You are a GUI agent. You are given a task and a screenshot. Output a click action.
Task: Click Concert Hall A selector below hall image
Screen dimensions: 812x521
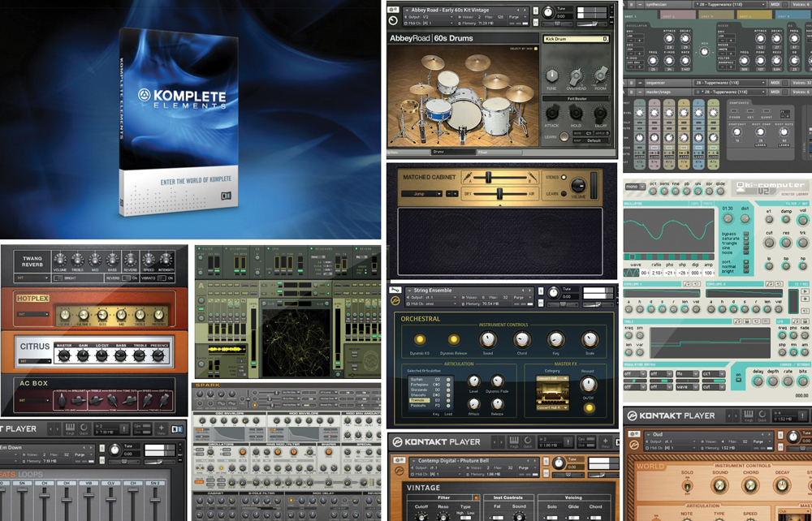tap(551, 407)
